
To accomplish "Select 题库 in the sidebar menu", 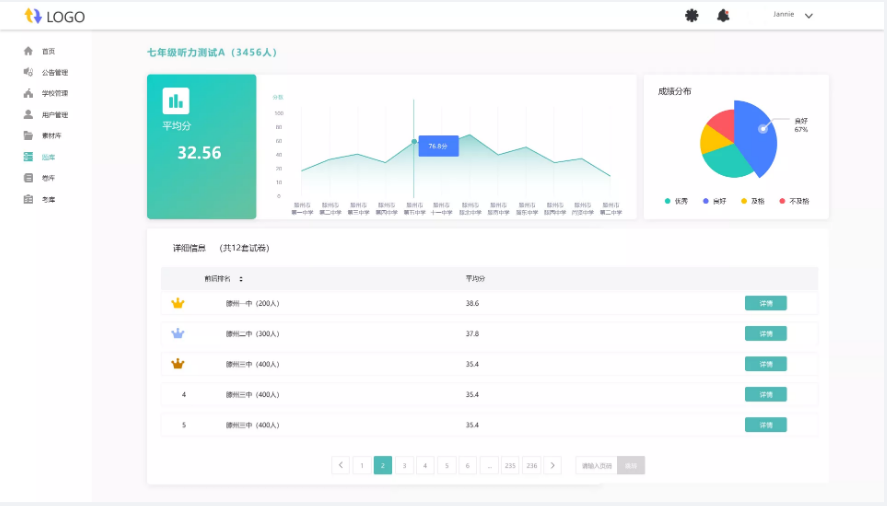I will (x=48, y=157).
